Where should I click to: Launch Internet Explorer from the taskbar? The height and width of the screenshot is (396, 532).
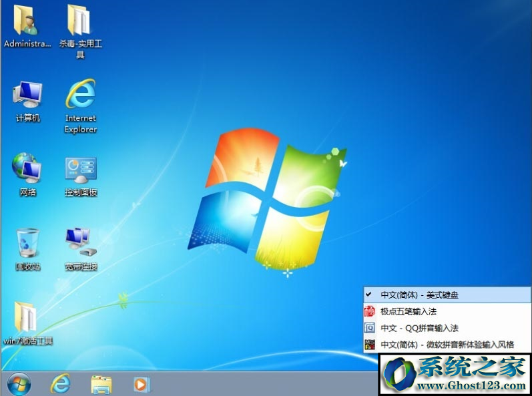pyautogui.click(x=61, y=384)
